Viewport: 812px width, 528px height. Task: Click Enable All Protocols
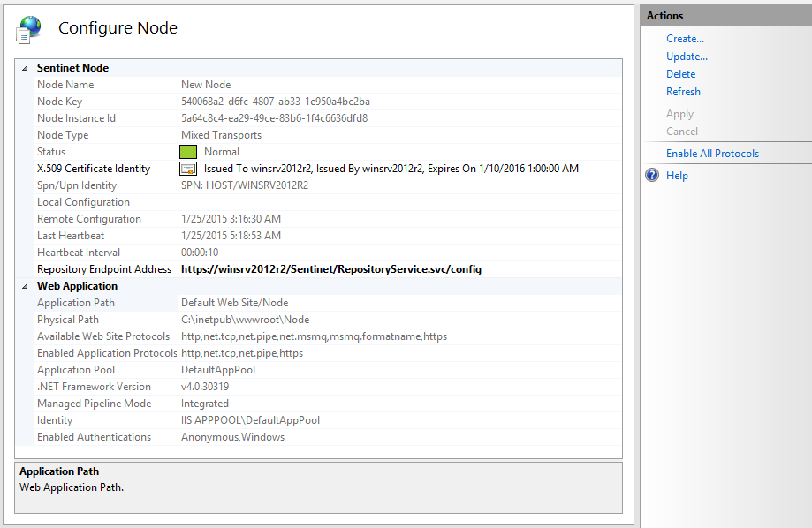[712, 154]
